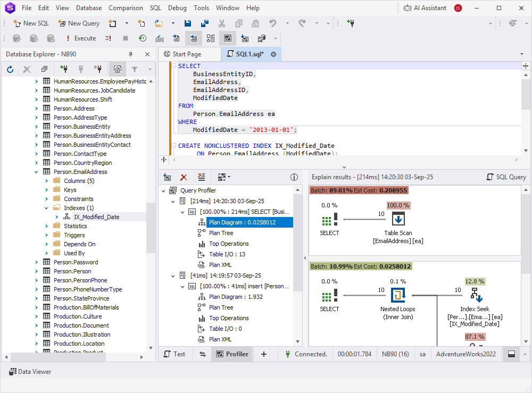532x393 pixels.
Task: Open the AdventureWorks2022 database selector
Action: click(466, 354)
